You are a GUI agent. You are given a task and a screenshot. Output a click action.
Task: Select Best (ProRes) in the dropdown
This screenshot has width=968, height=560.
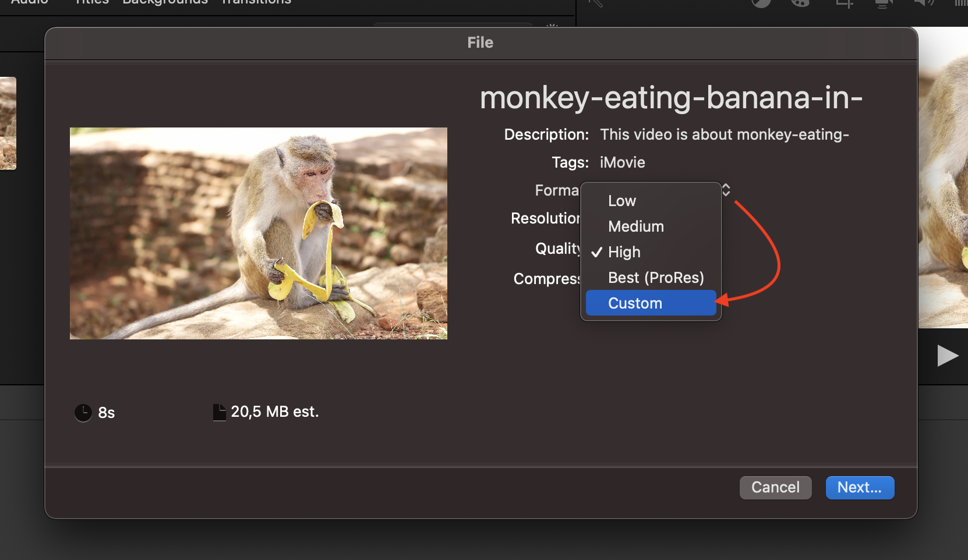[x=655, y=278]
